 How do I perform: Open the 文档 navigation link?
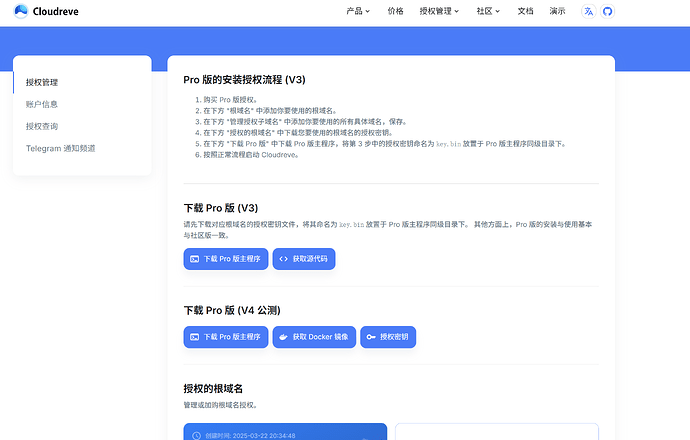(525, 11)
